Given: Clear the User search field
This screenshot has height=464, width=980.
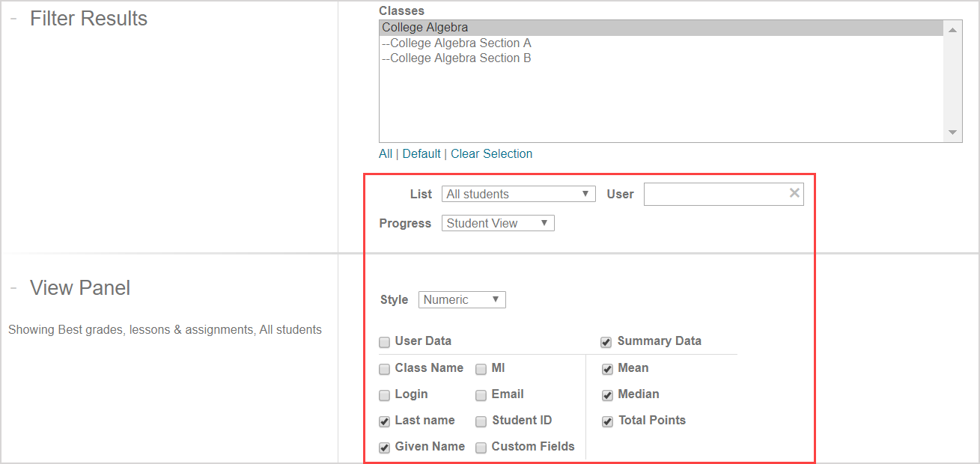Looking at the screenshot, I should (794, 193).
